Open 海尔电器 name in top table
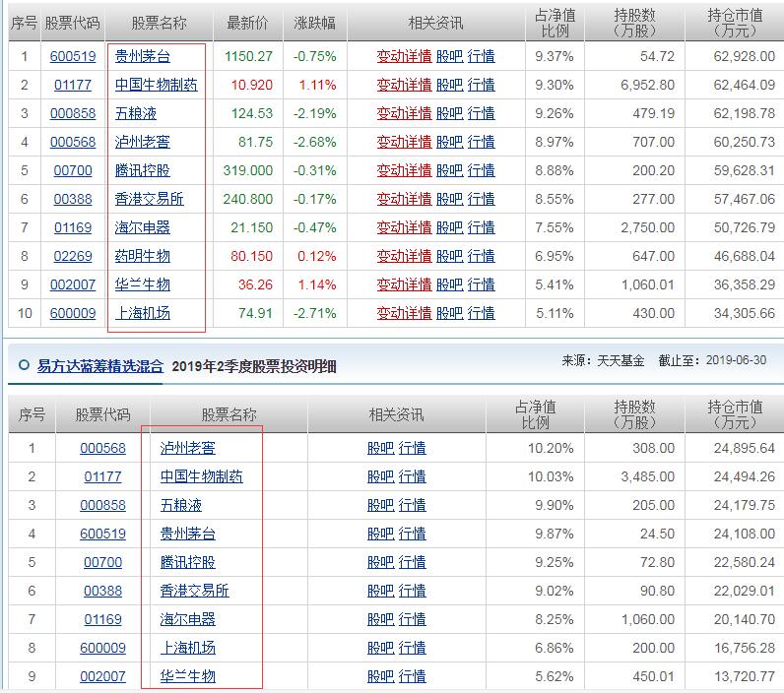The image size is (784, 693). point(143,227)
